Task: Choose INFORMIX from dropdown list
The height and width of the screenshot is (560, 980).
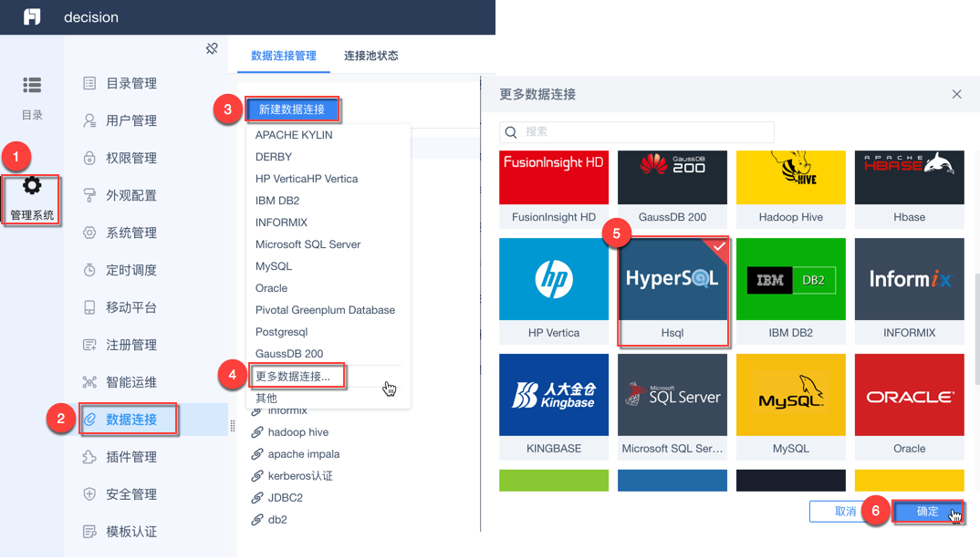Action: [x=281, y=223]
